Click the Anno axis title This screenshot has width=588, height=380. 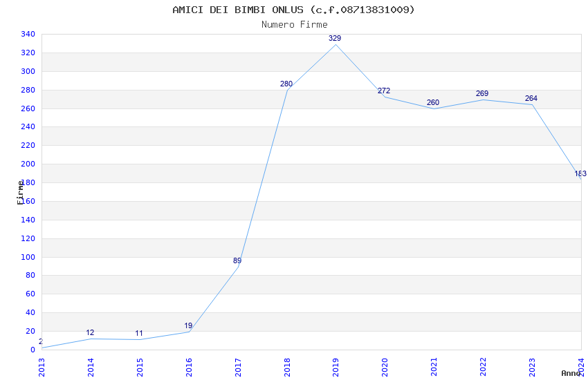coord(571,373)
